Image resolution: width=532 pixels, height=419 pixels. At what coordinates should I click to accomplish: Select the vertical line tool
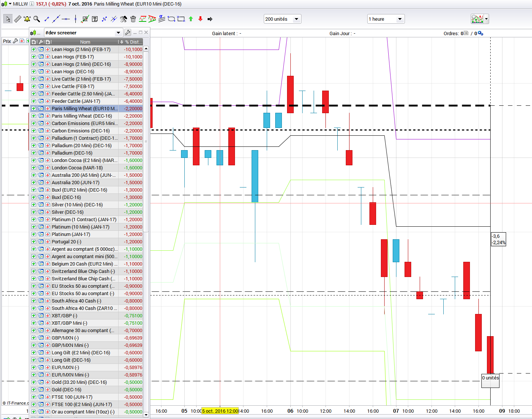pyautogui.click(x=75, y=19)
